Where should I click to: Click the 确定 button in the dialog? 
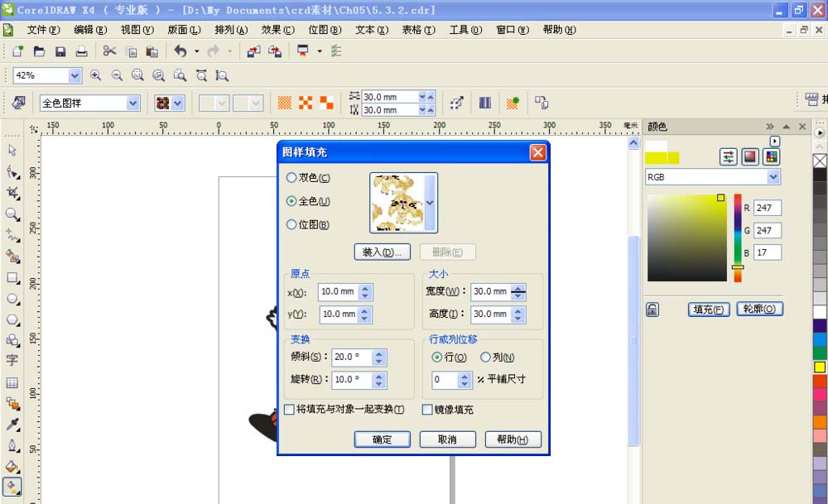coord(382,439)
